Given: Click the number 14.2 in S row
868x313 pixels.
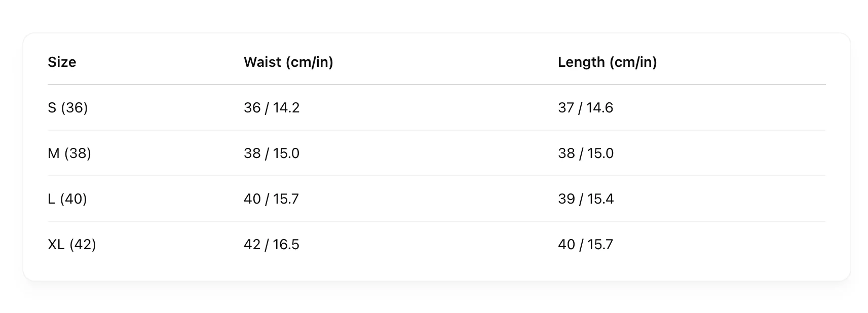Looking at the screenshot, I should [286, 107].
